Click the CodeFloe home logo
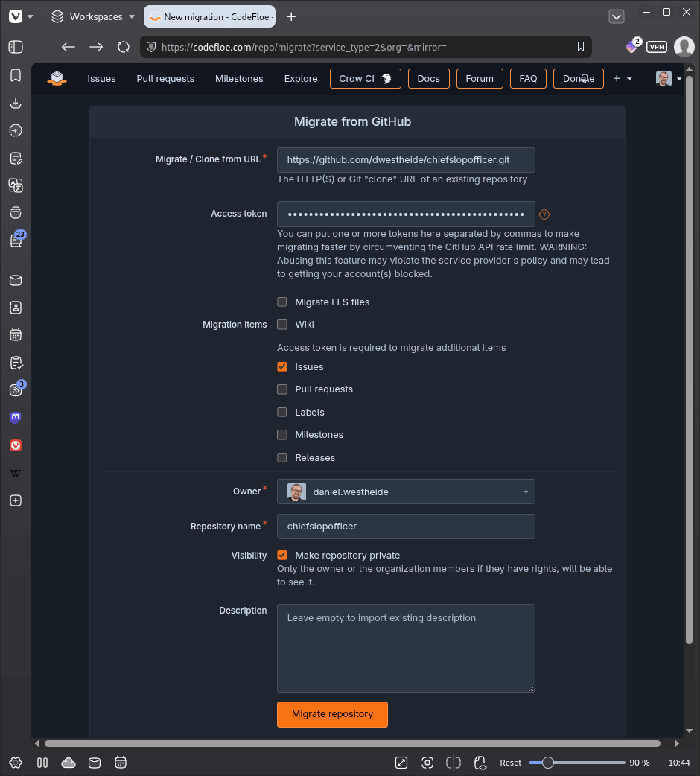Viewport: 700px width, 776px height. (x=57, y=78)
